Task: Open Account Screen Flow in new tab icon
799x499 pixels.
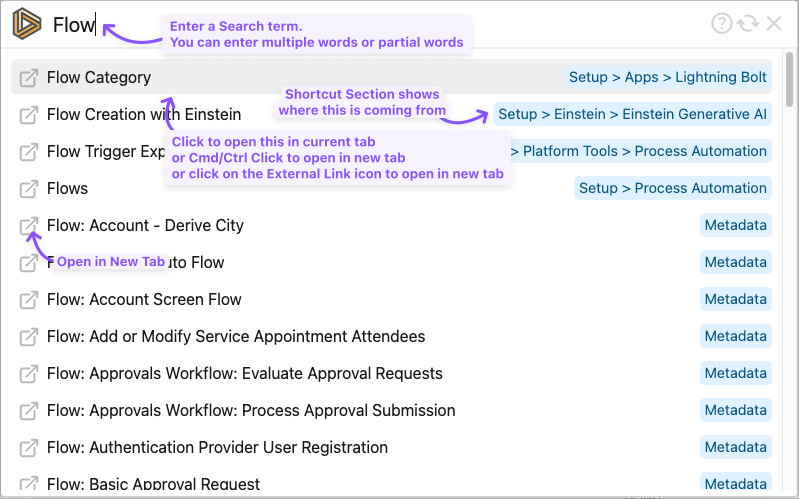Action: pos(29,300)
